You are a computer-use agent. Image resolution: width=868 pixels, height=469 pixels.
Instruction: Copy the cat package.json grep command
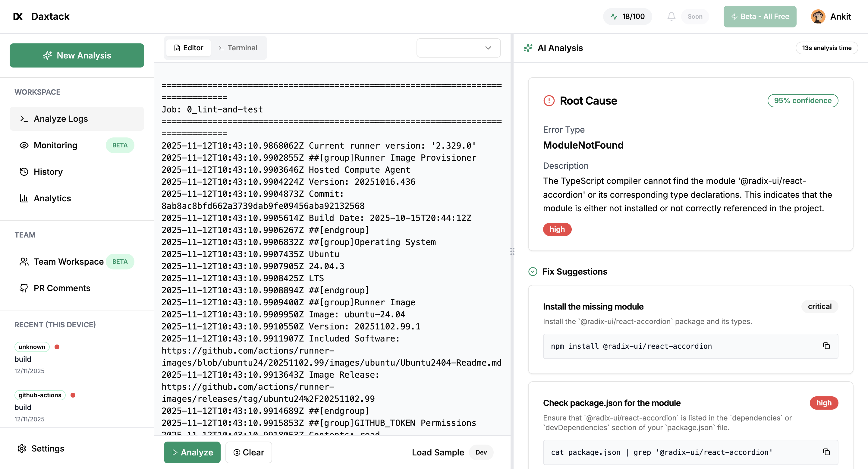point(826,452)
